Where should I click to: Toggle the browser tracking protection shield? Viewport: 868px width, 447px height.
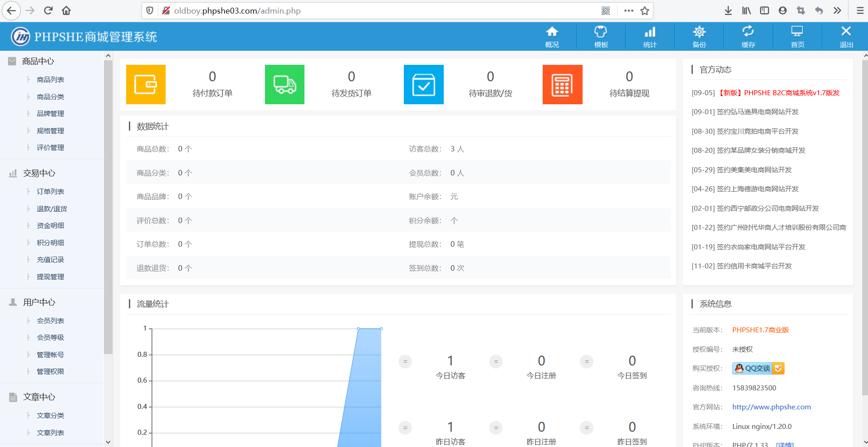coord(149,10)
